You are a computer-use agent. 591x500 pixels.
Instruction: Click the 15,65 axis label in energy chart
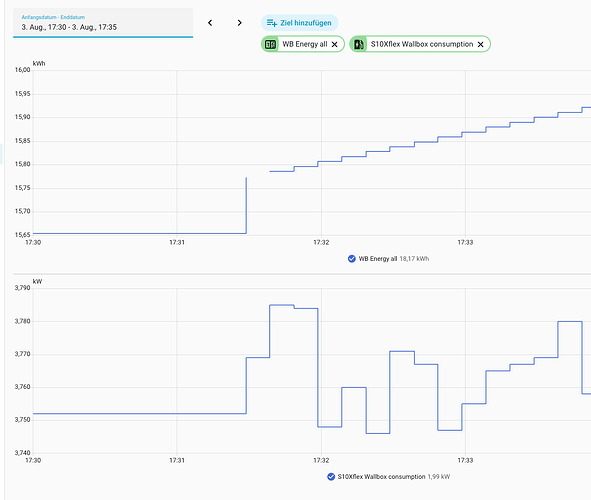(22, 235)
